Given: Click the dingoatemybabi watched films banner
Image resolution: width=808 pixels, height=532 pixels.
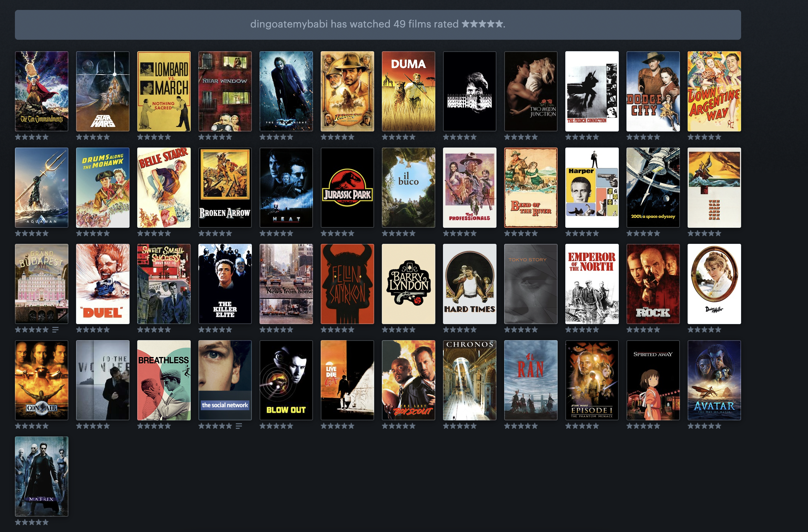Looking at the screenshot, I should (378, 24).
